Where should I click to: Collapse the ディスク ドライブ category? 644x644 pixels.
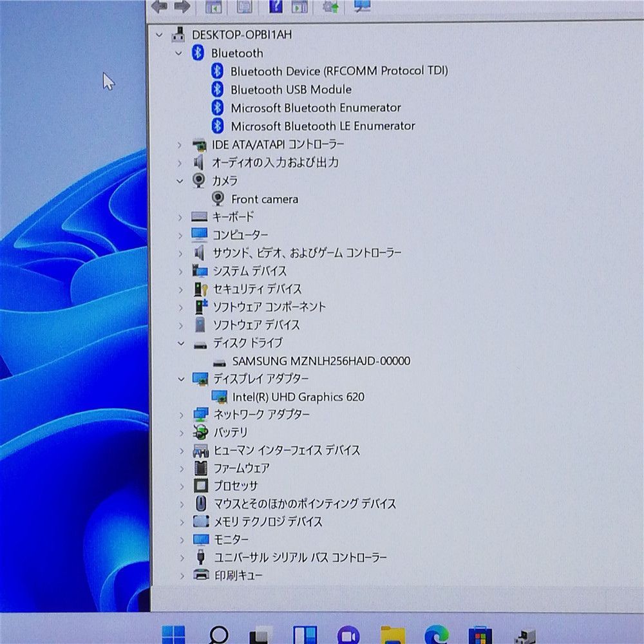[x=181, y=343]
